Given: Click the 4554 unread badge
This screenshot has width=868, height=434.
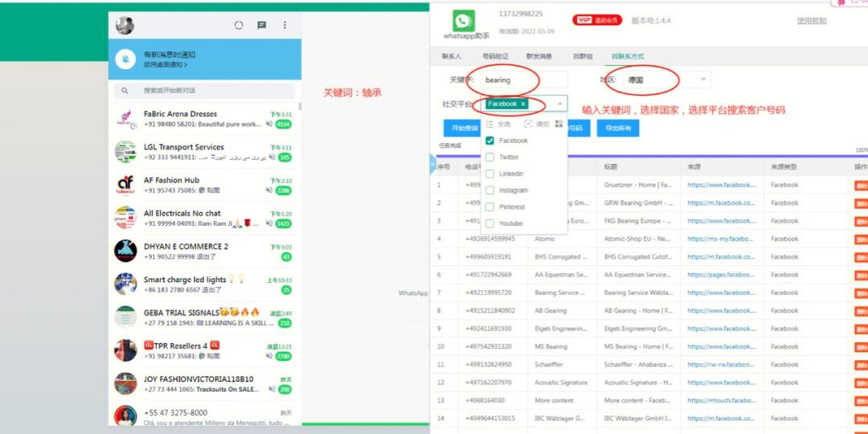Looking at the screenshot, I should point(284,125).
